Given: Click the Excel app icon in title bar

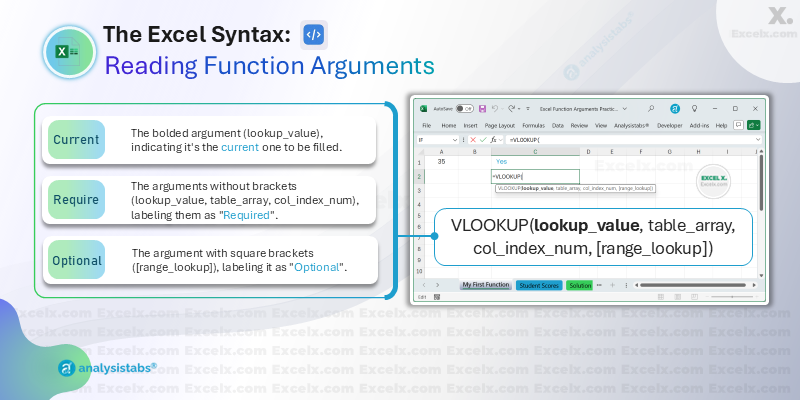Looking at the screenshot, I should [x=423, y=109].
